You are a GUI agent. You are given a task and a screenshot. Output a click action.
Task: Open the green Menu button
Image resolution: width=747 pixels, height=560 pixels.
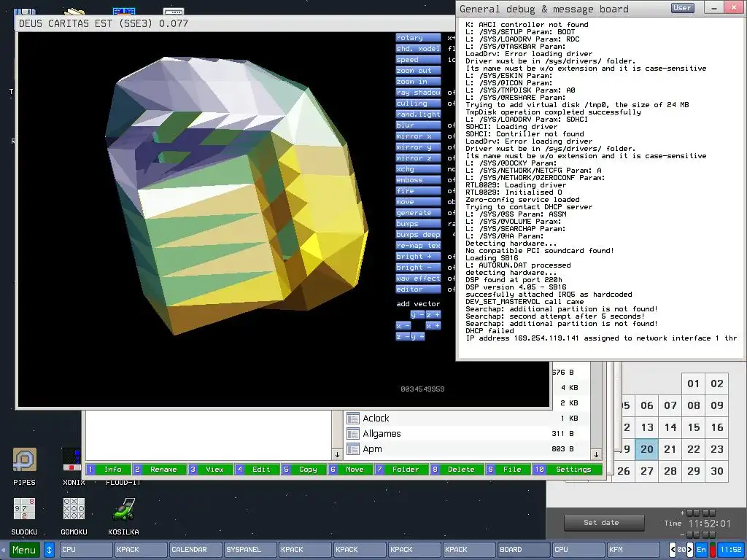click(x=24, y=550)
